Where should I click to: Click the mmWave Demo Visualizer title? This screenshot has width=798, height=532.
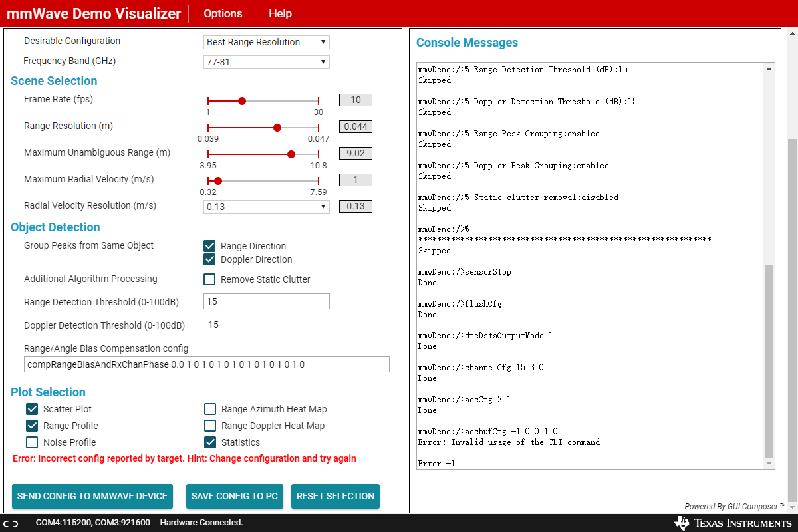[94, 13]
